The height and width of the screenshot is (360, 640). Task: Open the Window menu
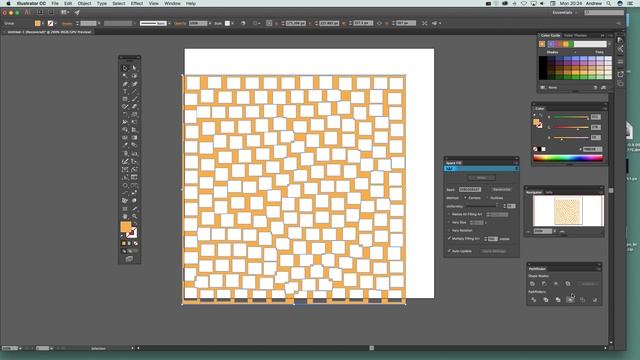click(x=172, y=3)
